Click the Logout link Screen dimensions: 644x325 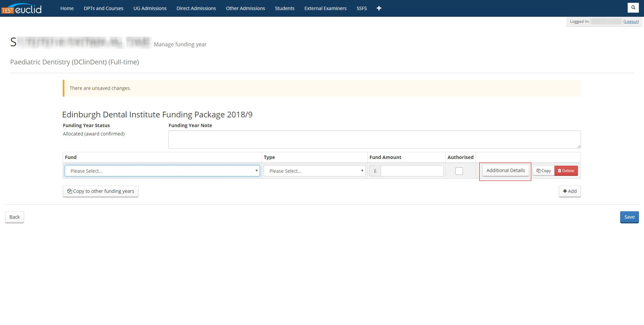[x=631, y=21]
